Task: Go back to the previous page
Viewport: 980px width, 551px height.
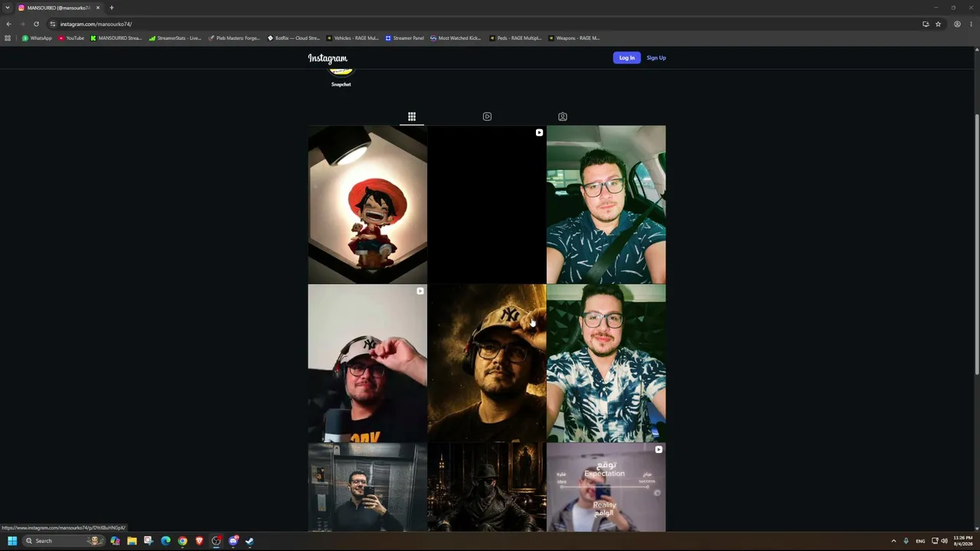Action: [8, 24]
